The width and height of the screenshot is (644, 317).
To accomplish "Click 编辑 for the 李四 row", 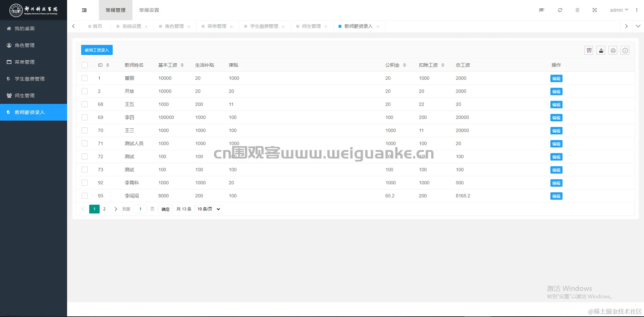I will pyautogui.click(x=556, y=118).
